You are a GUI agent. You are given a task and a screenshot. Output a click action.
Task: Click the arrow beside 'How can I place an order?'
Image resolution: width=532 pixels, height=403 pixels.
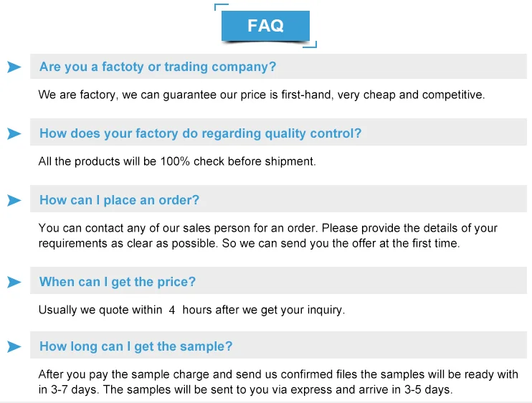click(x=14, y=201)
